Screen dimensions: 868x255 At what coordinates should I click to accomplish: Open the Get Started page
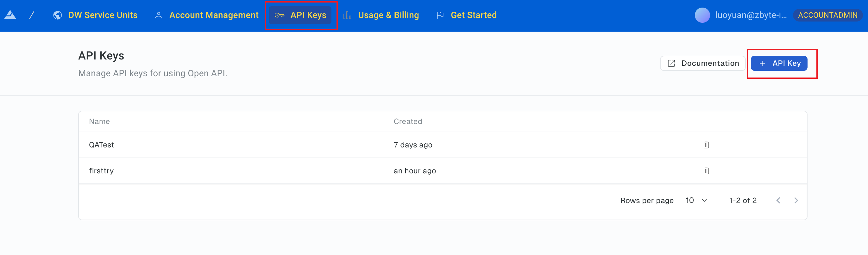466,15
